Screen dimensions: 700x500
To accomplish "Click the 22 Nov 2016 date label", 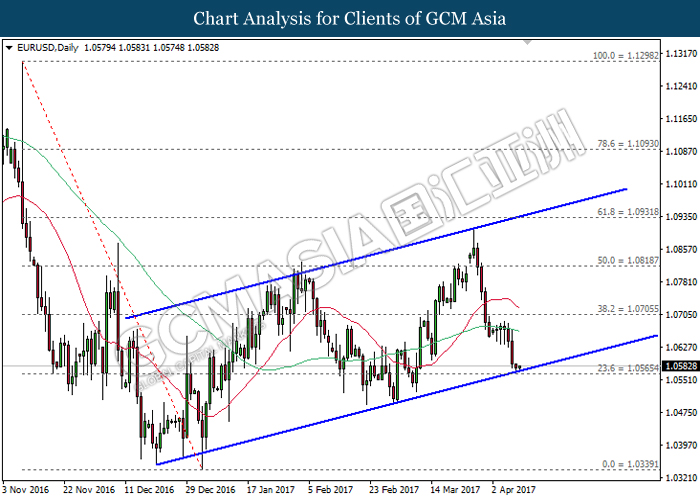I will [x=89, y=490].
